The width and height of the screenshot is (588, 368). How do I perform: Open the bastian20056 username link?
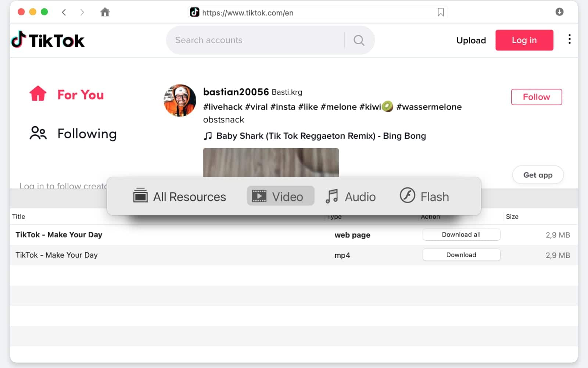click(x=236, y=92)
